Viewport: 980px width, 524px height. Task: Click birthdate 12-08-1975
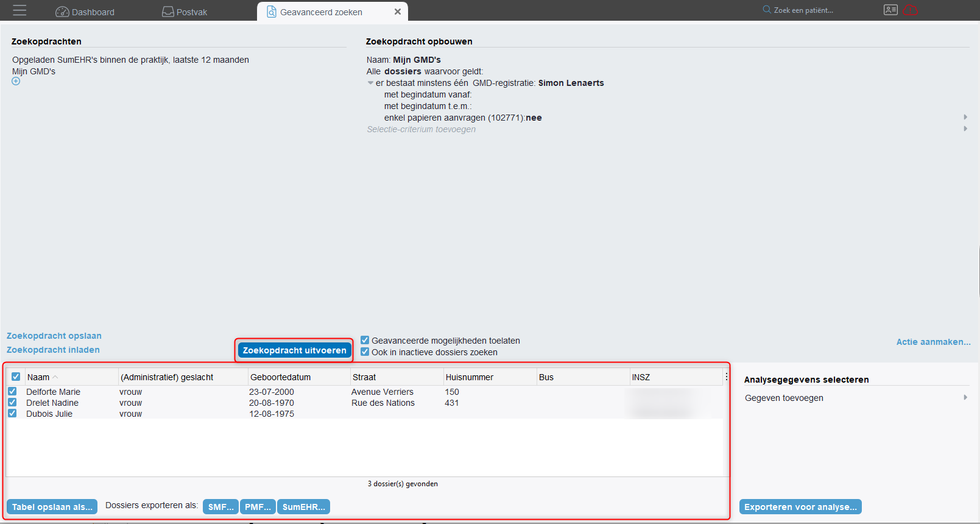pos(272,414)
